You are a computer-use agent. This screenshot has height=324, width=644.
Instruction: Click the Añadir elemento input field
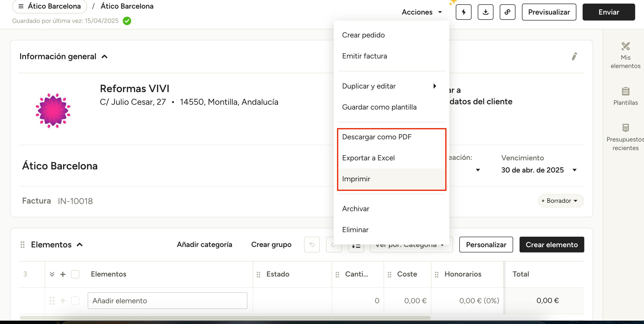click(x=167, y=301)
